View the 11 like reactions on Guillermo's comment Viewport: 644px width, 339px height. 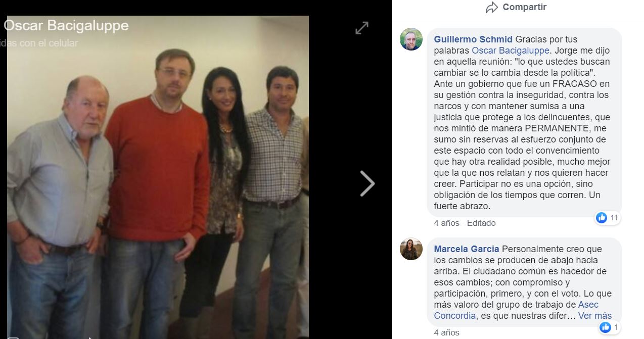click(607, 218)
